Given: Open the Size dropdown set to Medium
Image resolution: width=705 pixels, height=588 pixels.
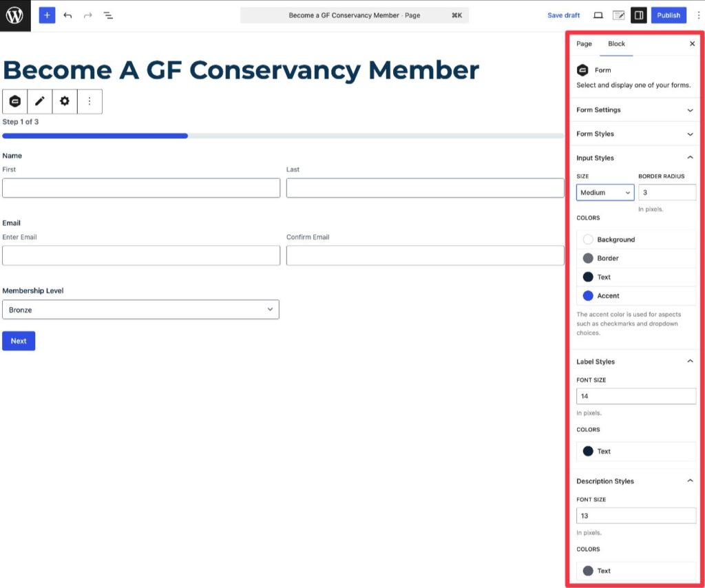Looking at the screenshot, I should coord(605,192).
